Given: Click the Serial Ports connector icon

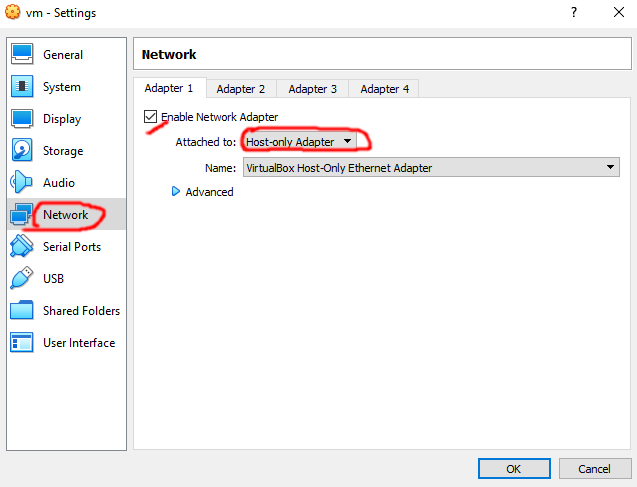Looking at the screenshot, I should [22, 246].
